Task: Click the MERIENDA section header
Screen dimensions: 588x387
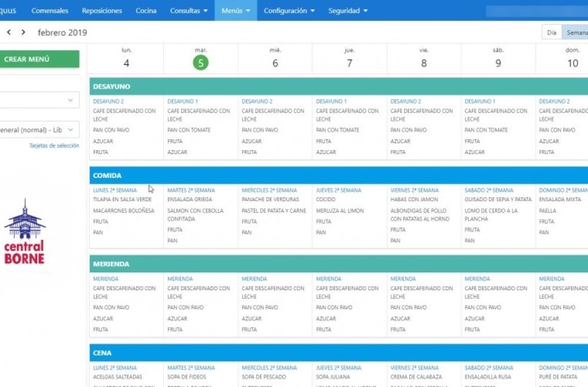Action: pyautogui.click(x=339, y=264)
